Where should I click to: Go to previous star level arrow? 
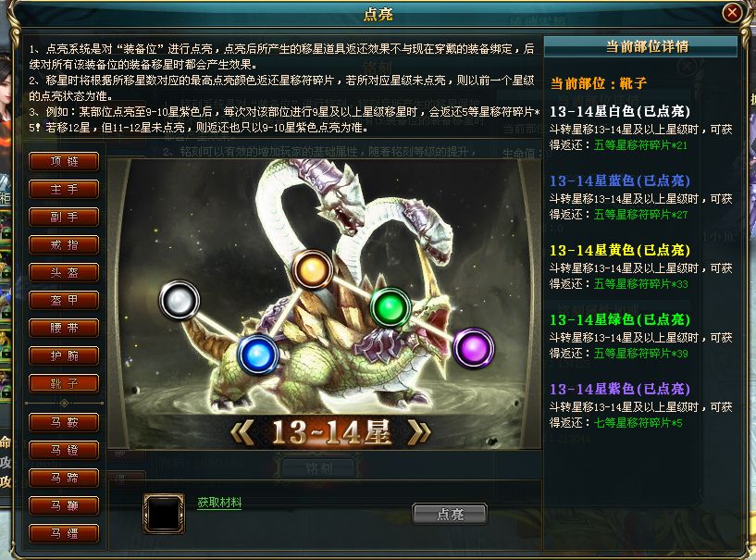point(242,432)
